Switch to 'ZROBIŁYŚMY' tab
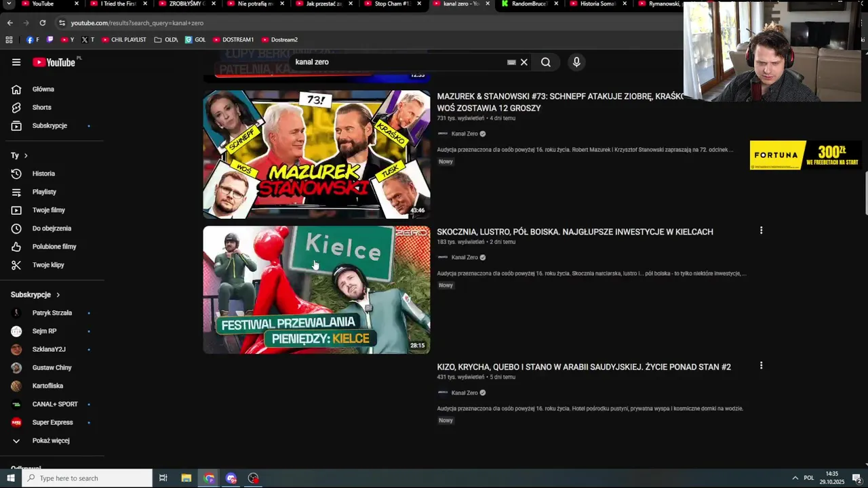This screenshot has width=868, height=488. click(183, 4)
